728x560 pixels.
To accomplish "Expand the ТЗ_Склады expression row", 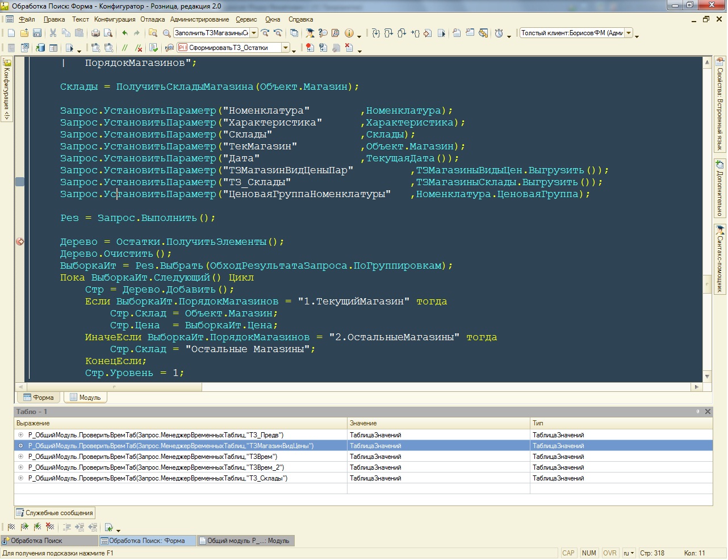I will point(20,478).
